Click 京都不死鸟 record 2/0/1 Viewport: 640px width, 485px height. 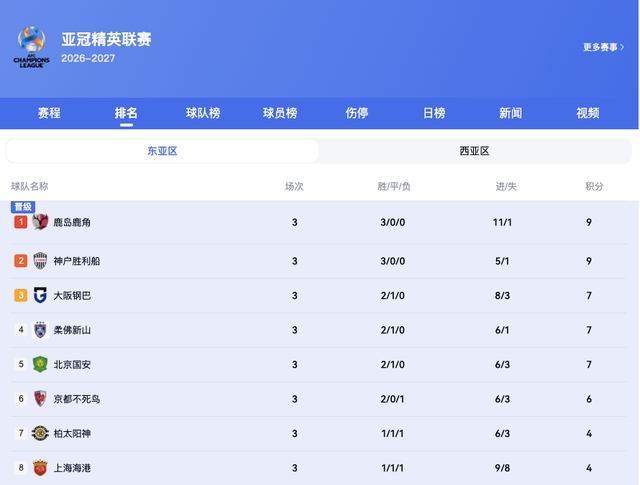coord(393,399)
